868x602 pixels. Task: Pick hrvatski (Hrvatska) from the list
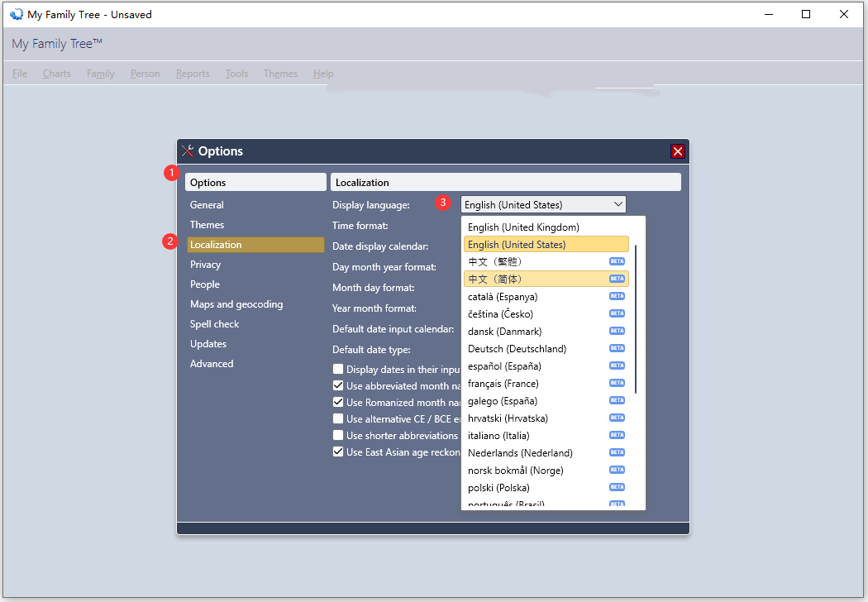tap(546, 418)
